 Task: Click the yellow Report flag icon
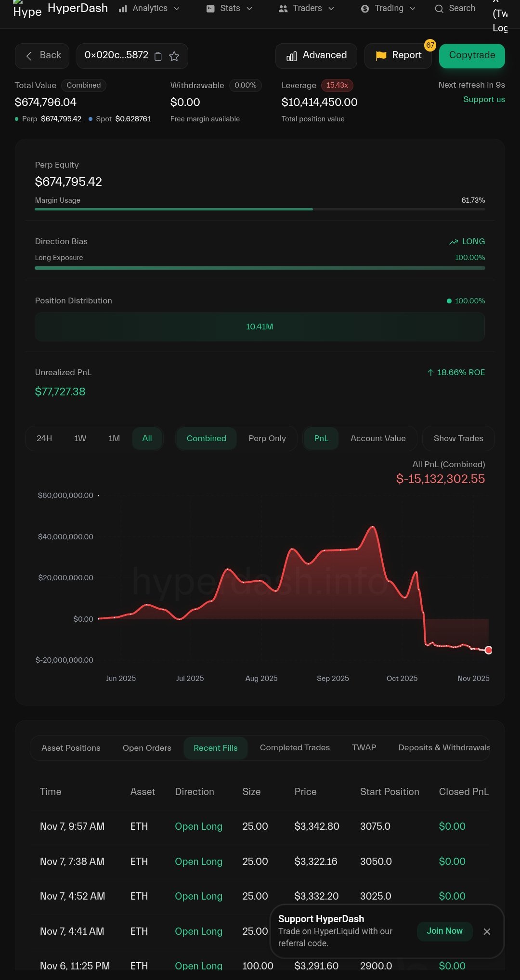tap(381, 56)
